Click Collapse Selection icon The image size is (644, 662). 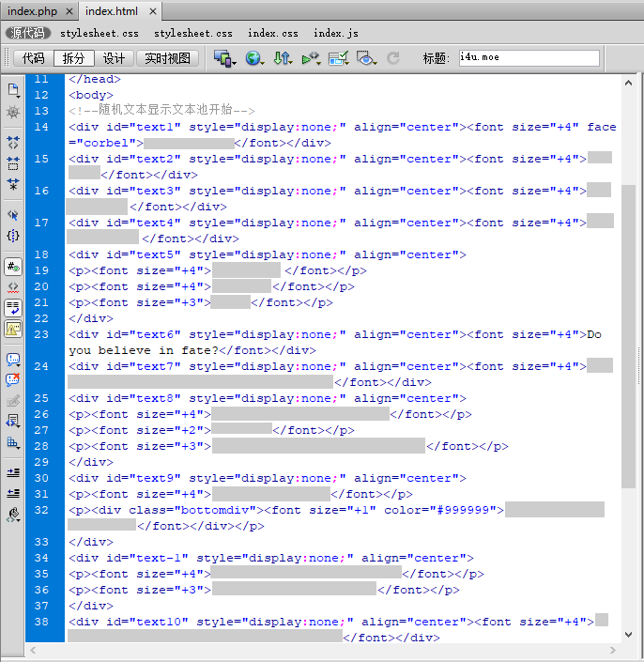tap(13, 163)
